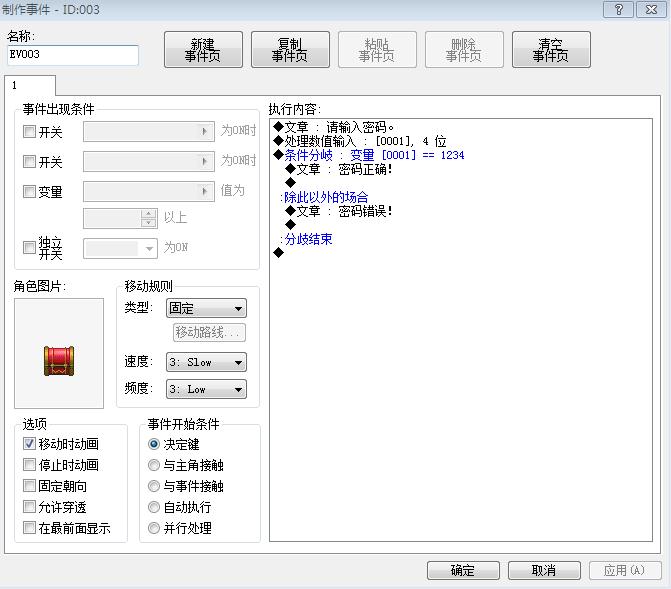This screenshot has width=671, height=589.
Task: Enable the 独立开关 condition checkbox
Action: point(29,247)
